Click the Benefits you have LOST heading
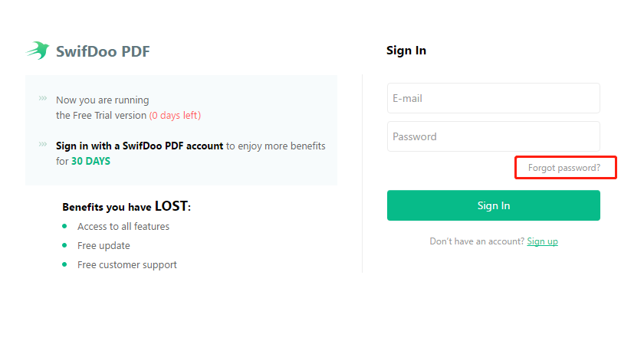644x354 pixels. pyautogui.click(x=127, y=206)
